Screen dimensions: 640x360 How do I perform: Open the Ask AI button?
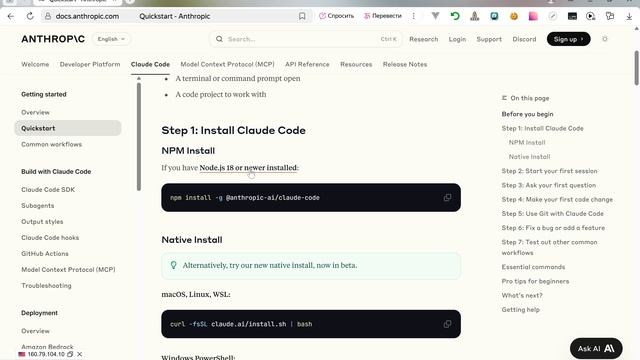coord(596,349)
